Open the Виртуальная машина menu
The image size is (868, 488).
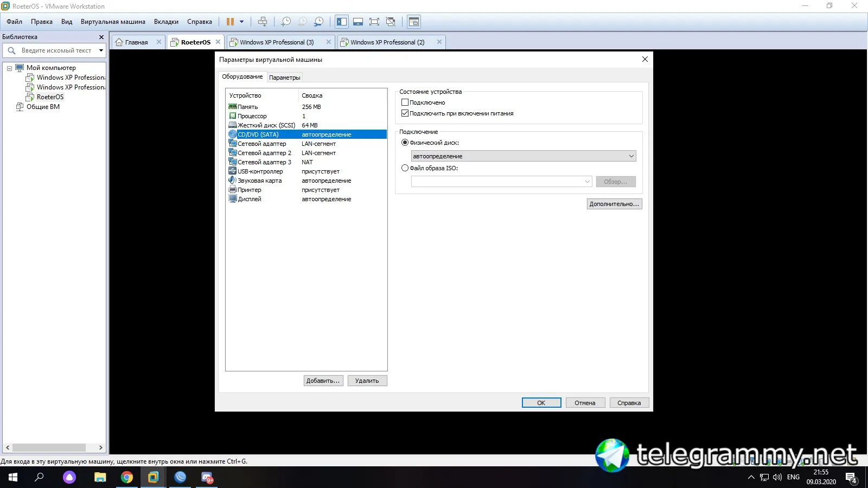pyautogui.click(x=113, y=22)
